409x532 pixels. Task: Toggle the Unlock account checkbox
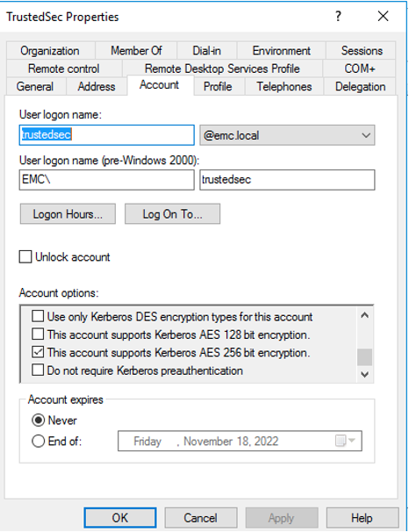click(25, 257)
